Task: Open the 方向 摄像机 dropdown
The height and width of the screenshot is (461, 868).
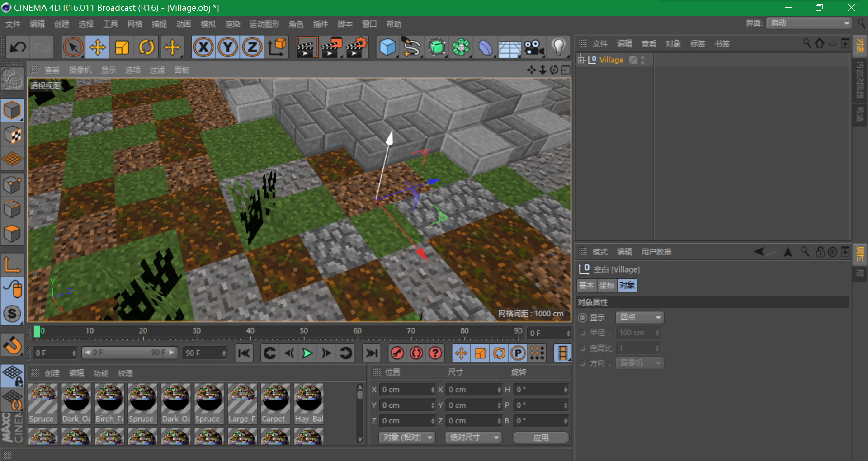Action: [x=640, y=363]
